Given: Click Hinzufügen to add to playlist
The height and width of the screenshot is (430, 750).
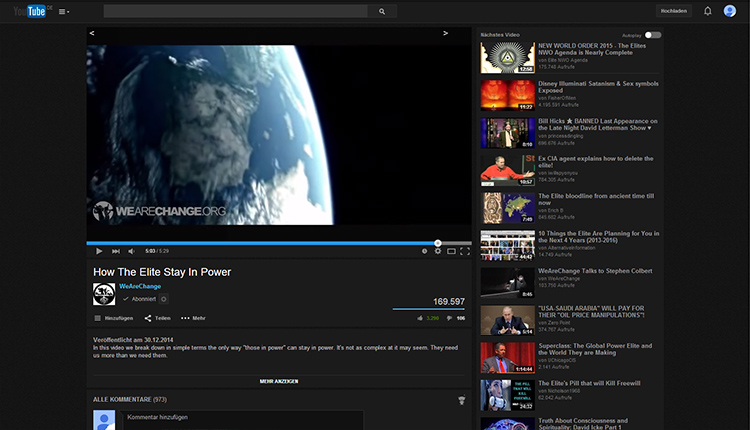Looking at the screenshot, I should 114,318.
